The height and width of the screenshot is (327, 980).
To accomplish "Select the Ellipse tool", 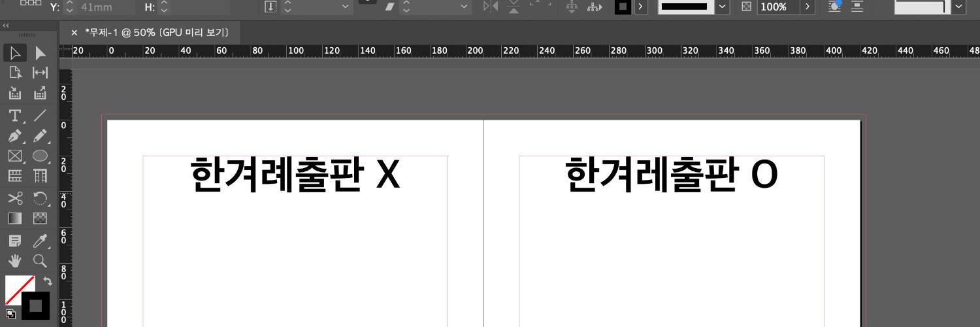I will click(x=40, y=156).
